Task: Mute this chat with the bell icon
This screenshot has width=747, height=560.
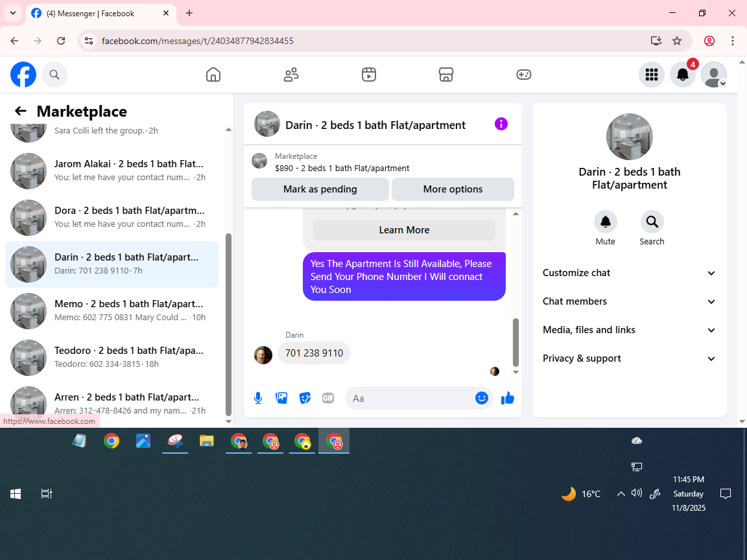Action: [605, 222]
